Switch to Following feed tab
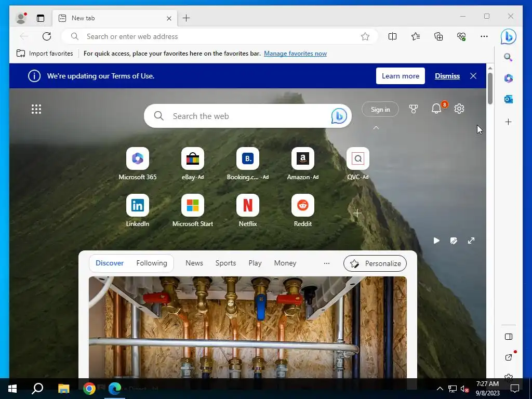 pyautogui.click(x=152, y=263)
